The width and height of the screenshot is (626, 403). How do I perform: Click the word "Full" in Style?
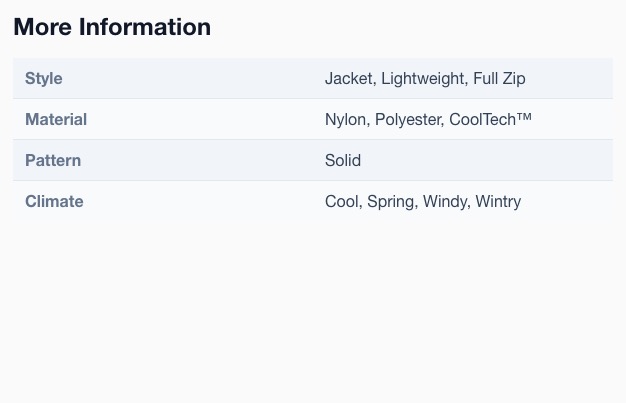coord(485,78)
